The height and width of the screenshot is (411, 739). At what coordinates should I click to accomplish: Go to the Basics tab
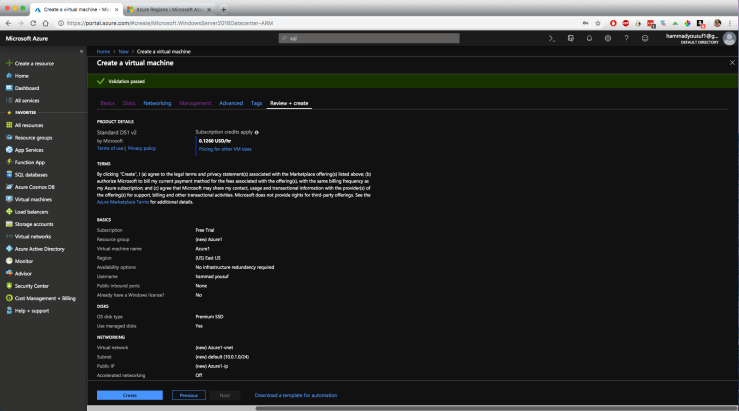[107, 103]
